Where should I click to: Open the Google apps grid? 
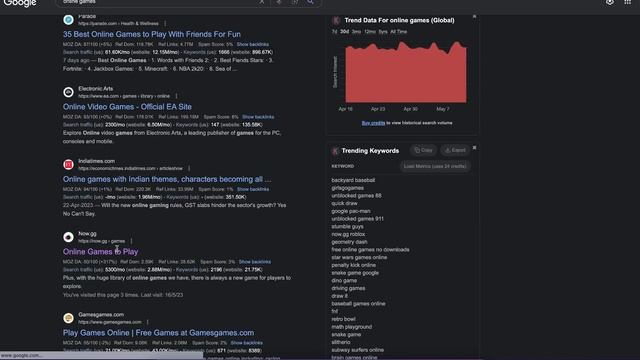[x=628, y=2]
